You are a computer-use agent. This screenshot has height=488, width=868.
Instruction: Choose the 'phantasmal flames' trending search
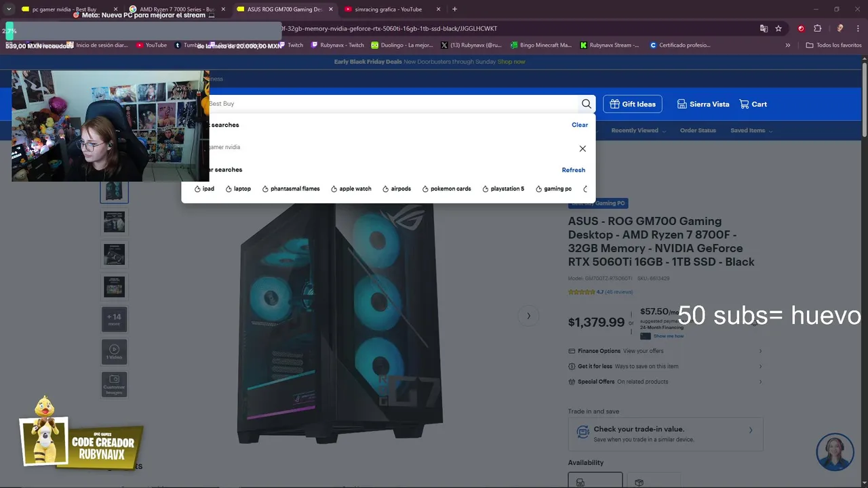point(291,189)
